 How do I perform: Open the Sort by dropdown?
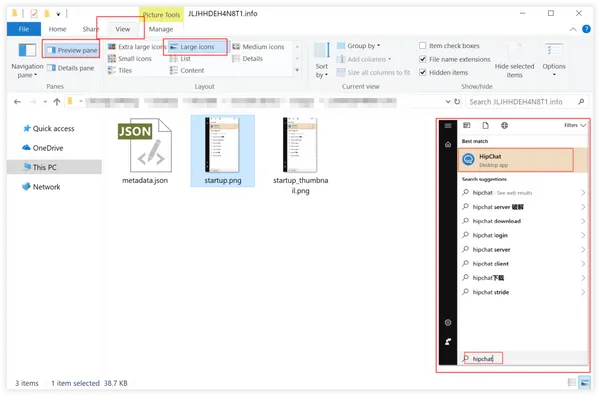pyautogui.click(x=322, y=60)
